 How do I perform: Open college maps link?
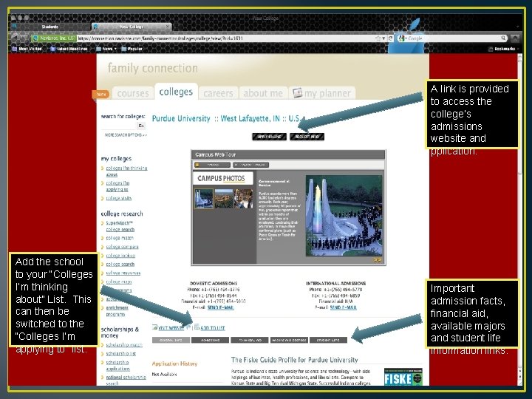pyautogui.click(x=119, y=282)
